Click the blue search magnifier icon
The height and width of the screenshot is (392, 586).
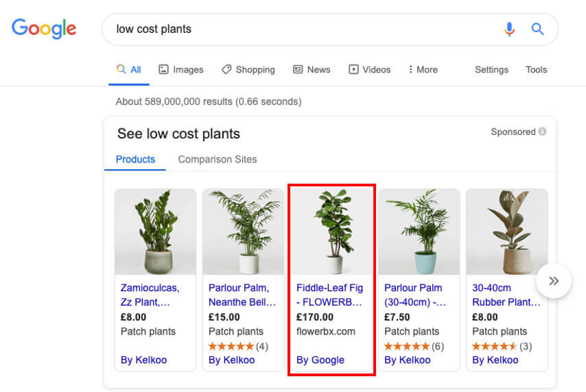537,29
